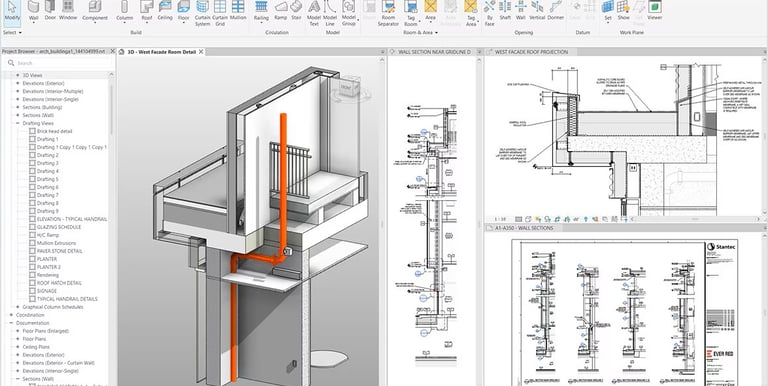The height and width of the screenshot is (386, 768).
Task: Open the Shaft opening tool
Action: [504, 11]
